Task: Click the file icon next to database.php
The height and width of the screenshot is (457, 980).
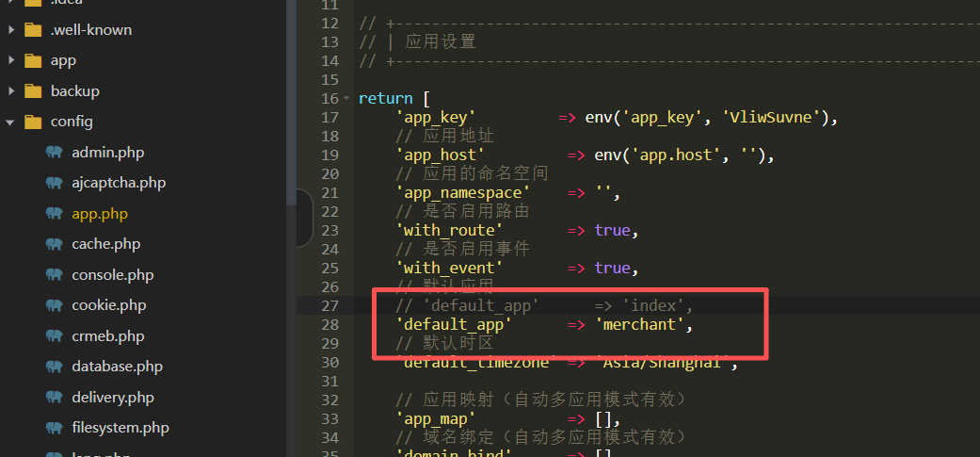Action: coord(55,367)
